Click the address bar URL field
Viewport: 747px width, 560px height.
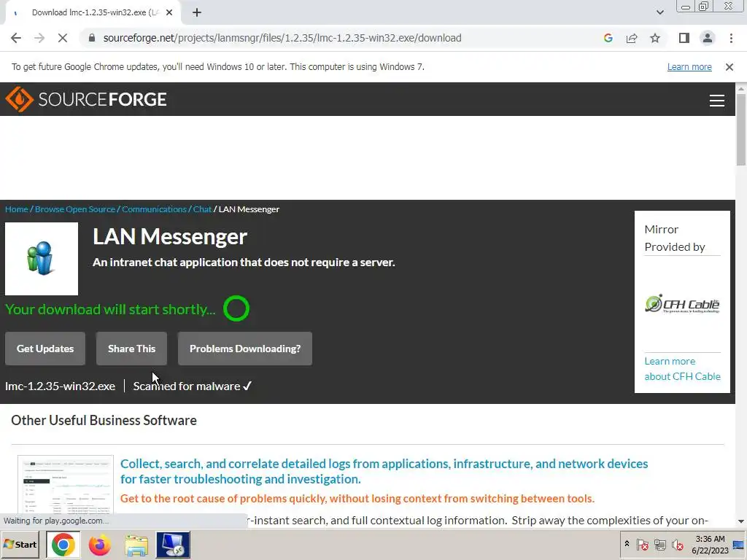pos(282,38)
